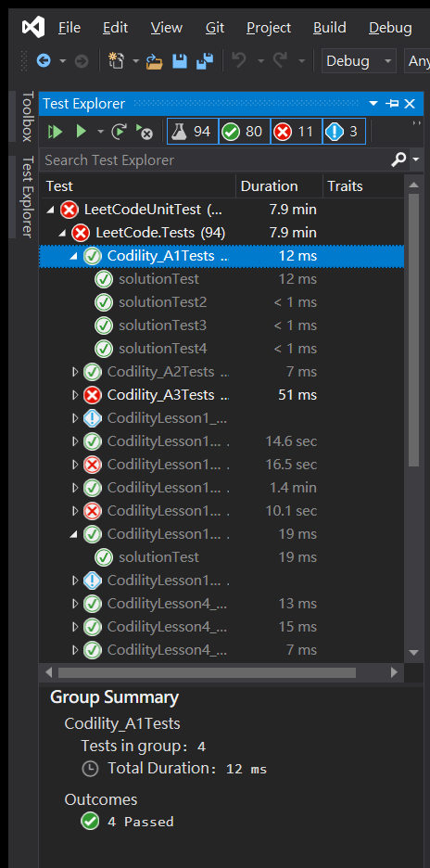Toggle auto-hide pin on Test Explorer

pyautogui.click(x=392, y=104)
